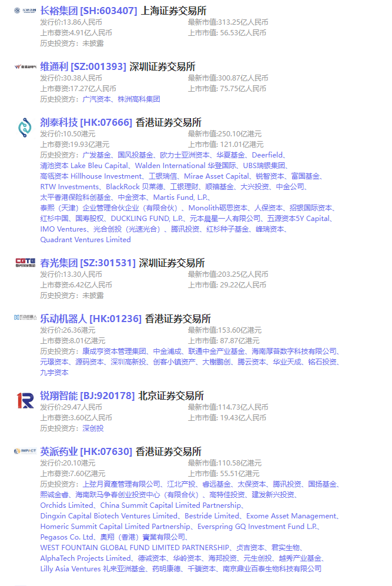Click the 维通利 company logo icon
The height and width of the screenshot is (586, 392).
click(25, 67)
